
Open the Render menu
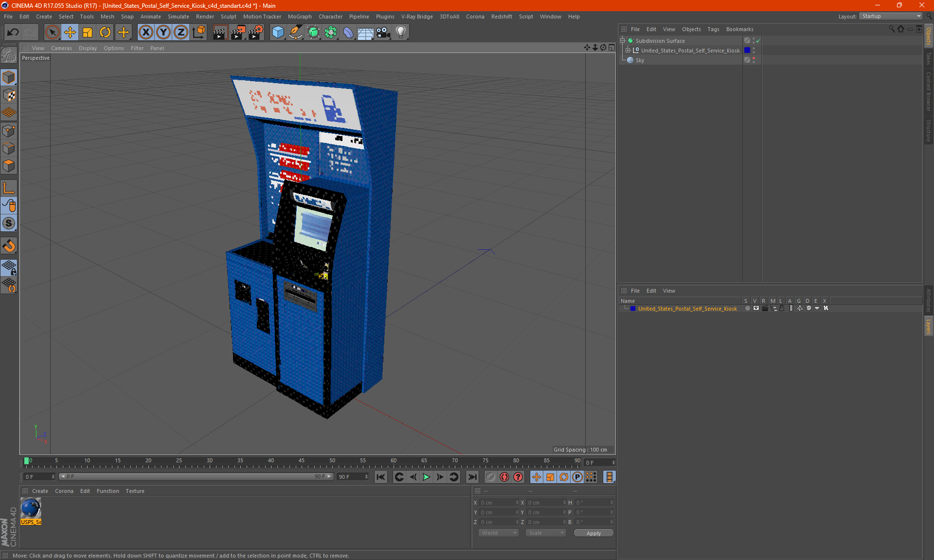pos(205,17)
